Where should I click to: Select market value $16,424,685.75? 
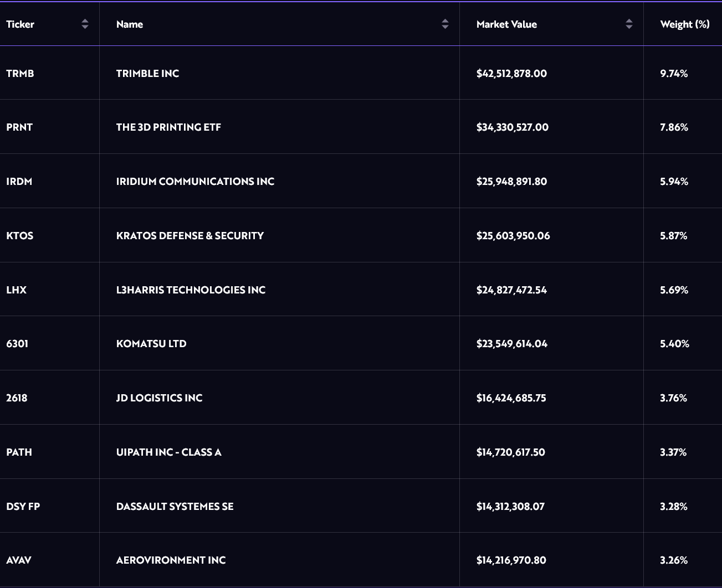coord(511,398)
